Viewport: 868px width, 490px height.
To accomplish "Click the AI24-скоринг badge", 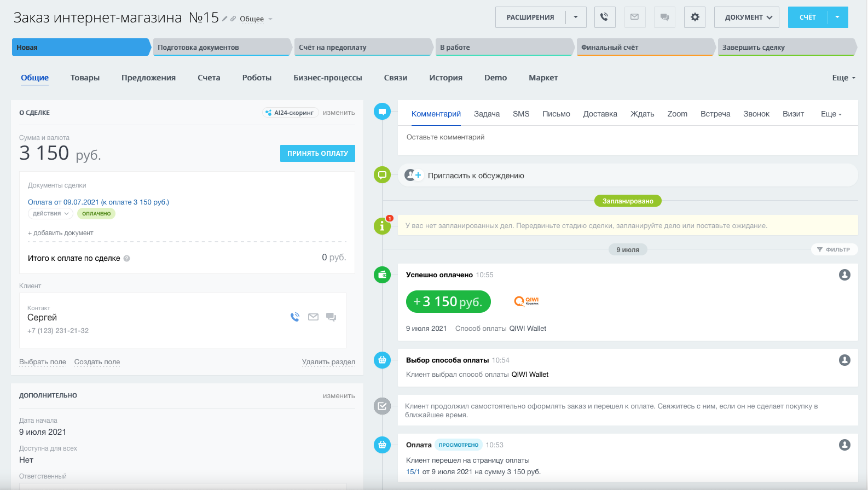I will 290,113.
